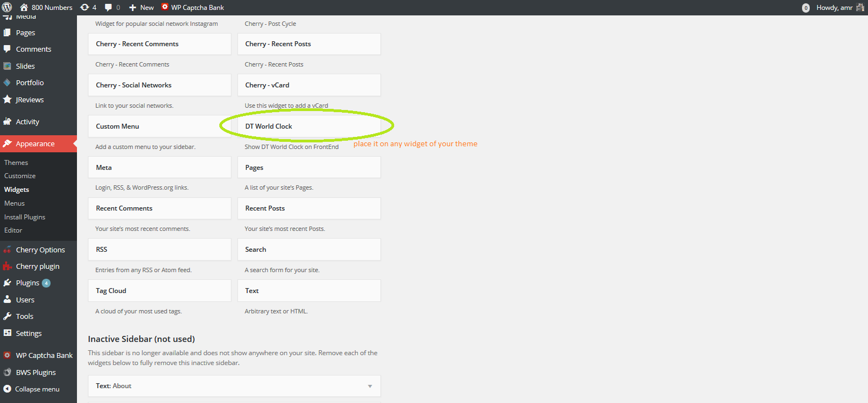The image size is (868, 403).
Task: Open the Editor submenu item
Action: click(x=13, y=230)
